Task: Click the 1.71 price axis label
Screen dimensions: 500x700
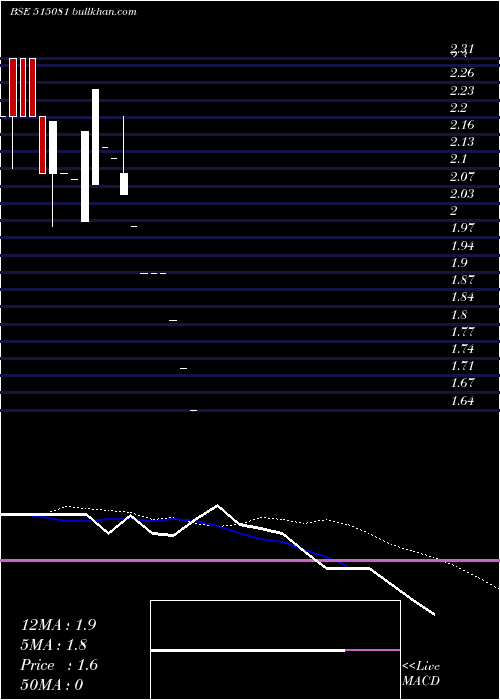Action: pyautogui.click(x=462, y=366)
